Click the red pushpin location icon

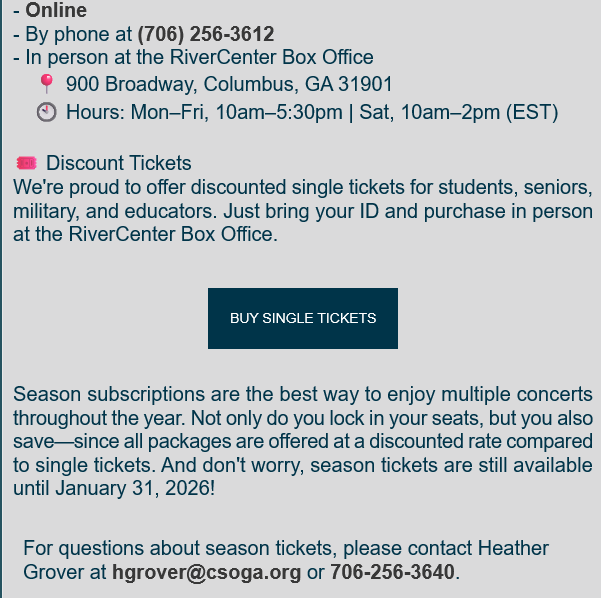47,84
